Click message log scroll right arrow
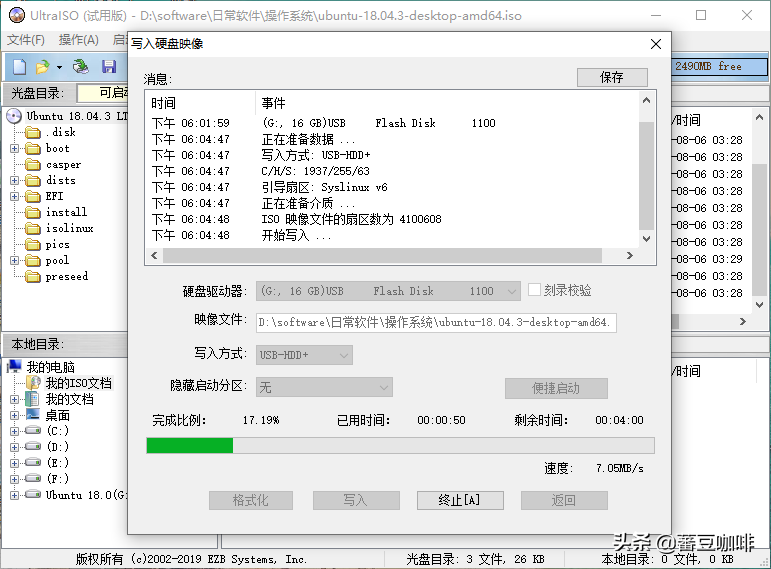771x569 pixels. coord(630,255)
